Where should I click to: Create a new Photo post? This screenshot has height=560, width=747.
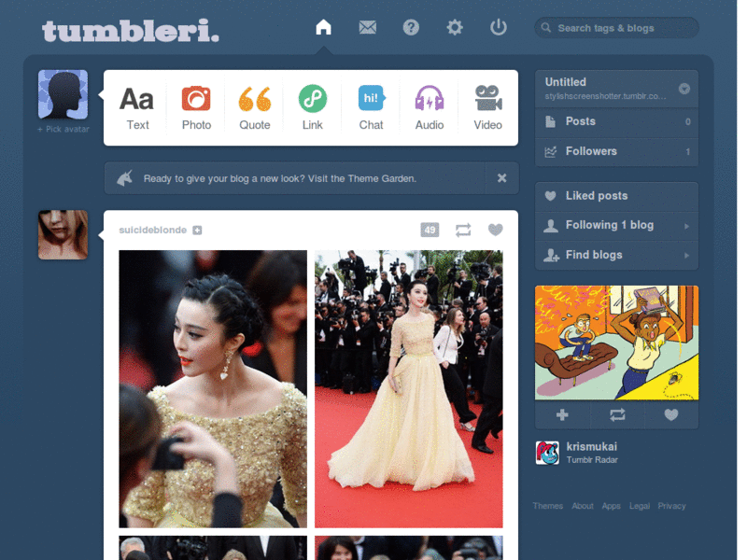(196, 108)
